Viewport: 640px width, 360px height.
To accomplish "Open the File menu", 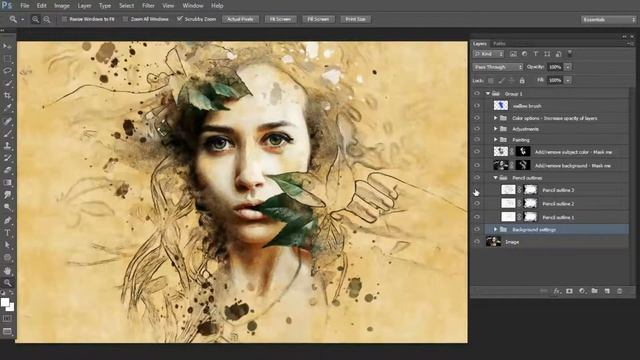I will [x=25, y=6].
